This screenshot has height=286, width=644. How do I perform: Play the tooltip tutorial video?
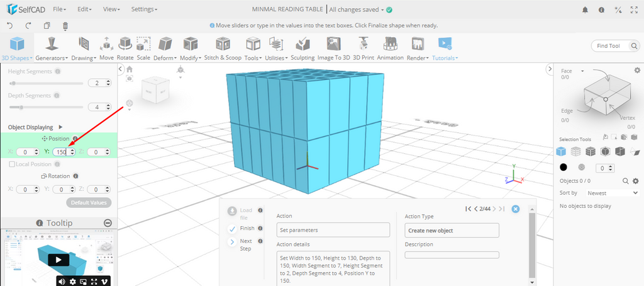click(58, 260)
